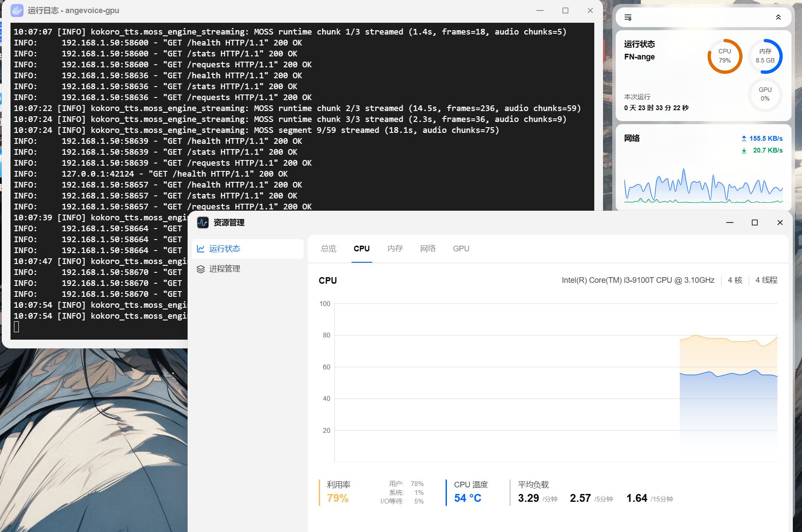Click the 2.57 five-minute load average
The width and height of the screenshot is (802, 532).
point(580,498)
